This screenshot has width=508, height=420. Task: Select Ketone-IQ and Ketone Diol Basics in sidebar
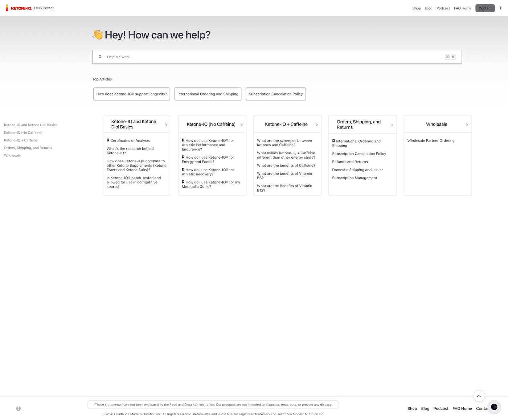[31, 125]
